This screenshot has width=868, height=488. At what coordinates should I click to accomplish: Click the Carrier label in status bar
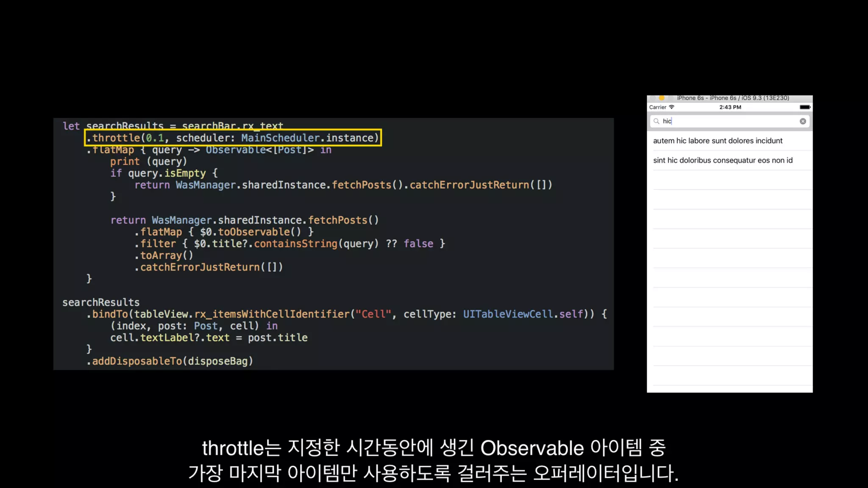657,107
